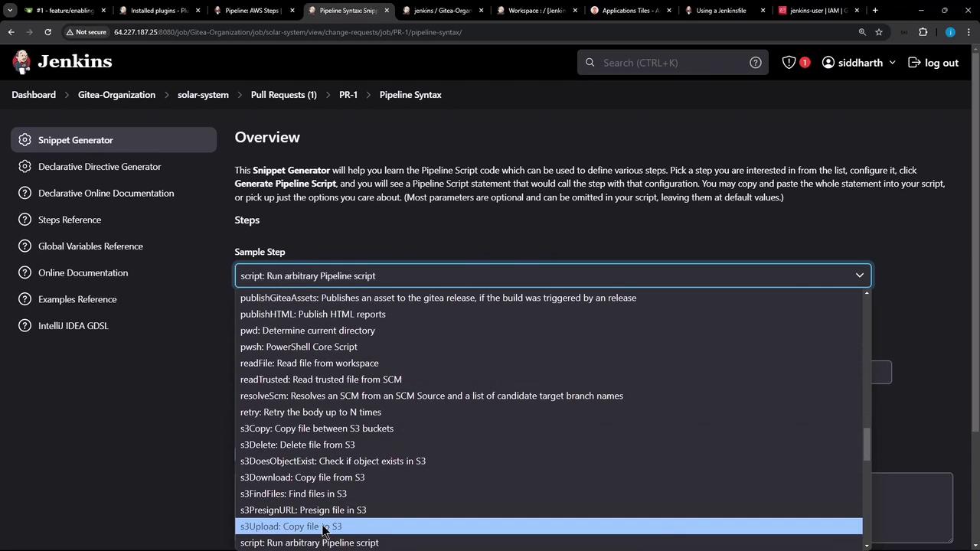The image size is (980, 551).
Task: Click the Pipeline Syntax breadcrumb
Action: [410, 95]
